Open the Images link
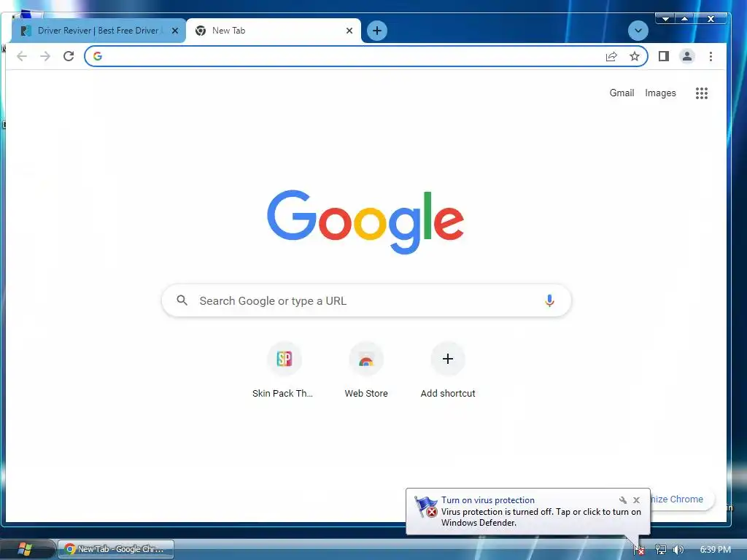This screenshot has height=560, width=747. (660, 93)
